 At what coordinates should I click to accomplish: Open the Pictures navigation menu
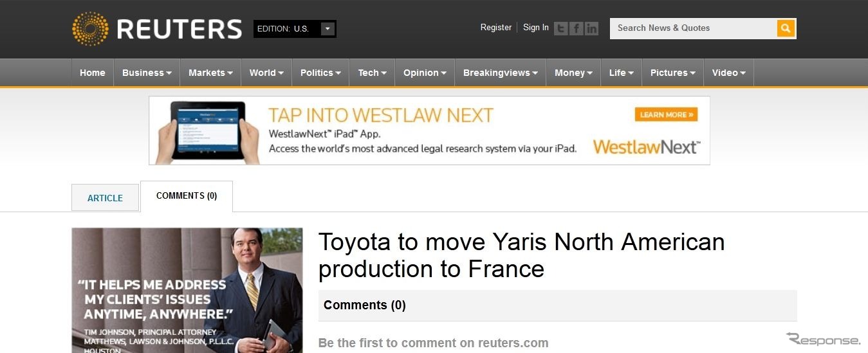(672, 73)
